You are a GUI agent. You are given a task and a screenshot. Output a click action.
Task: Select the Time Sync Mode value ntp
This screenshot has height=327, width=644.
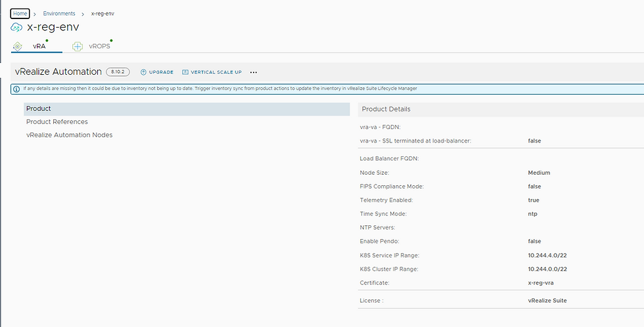(533, 214)
